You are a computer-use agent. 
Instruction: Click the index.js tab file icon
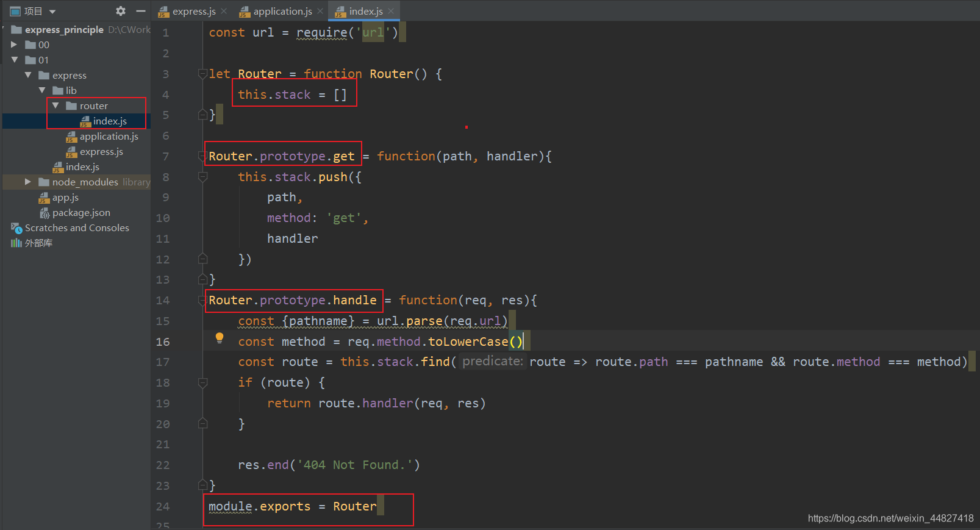click(340, 12)
